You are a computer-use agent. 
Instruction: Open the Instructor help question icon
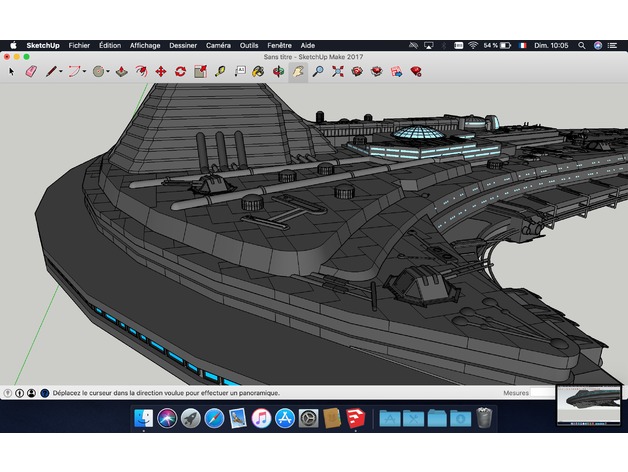(45, 393)
